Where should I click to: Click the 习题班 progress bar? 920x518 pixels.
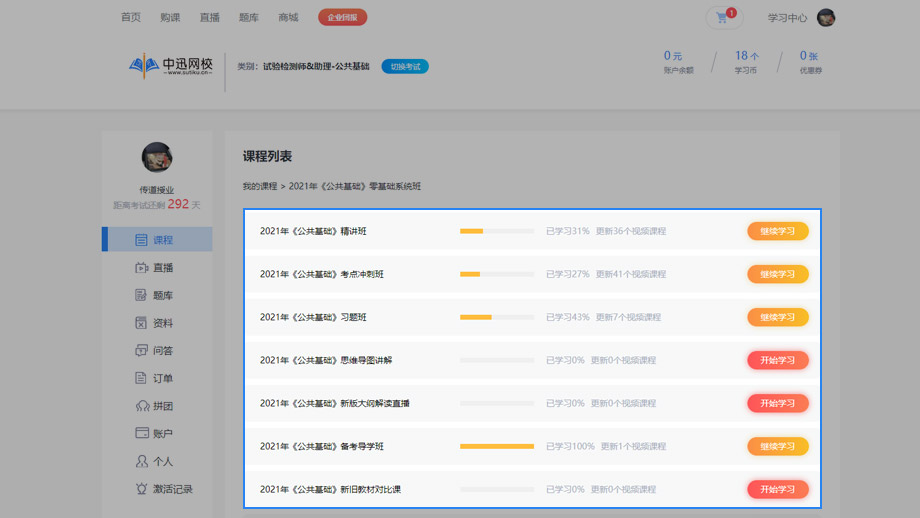496,317
